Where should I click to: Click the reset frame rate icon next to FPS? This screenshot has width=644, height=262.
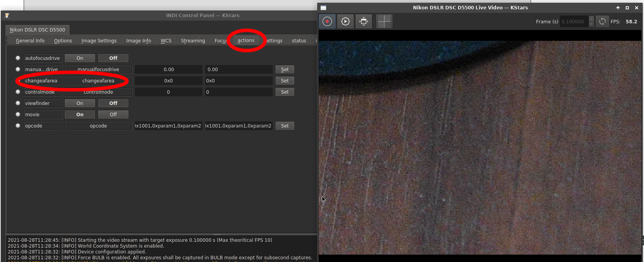(602, 22)
